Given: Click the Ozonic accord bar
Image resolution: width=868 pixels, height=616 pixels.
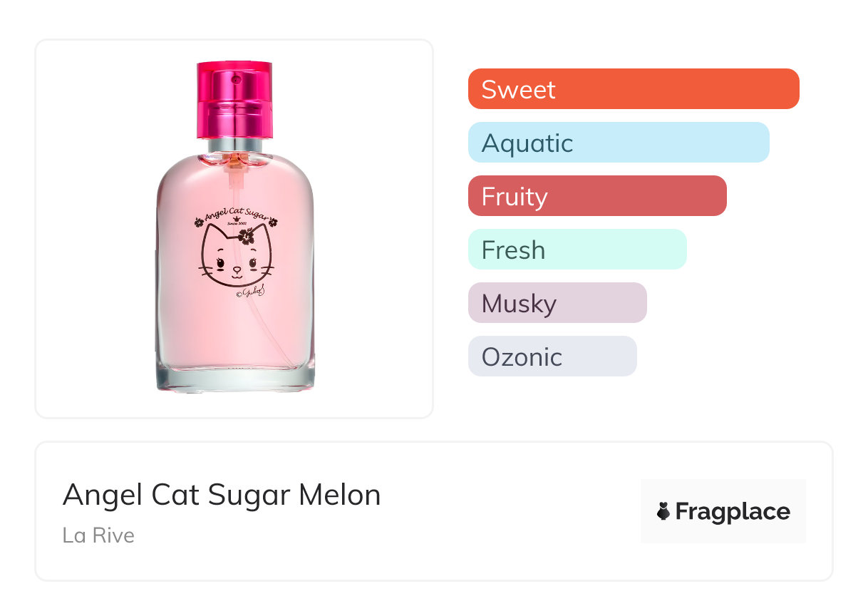Looking at the screenshot, I should pyautogui.click(x=552, y=356).
